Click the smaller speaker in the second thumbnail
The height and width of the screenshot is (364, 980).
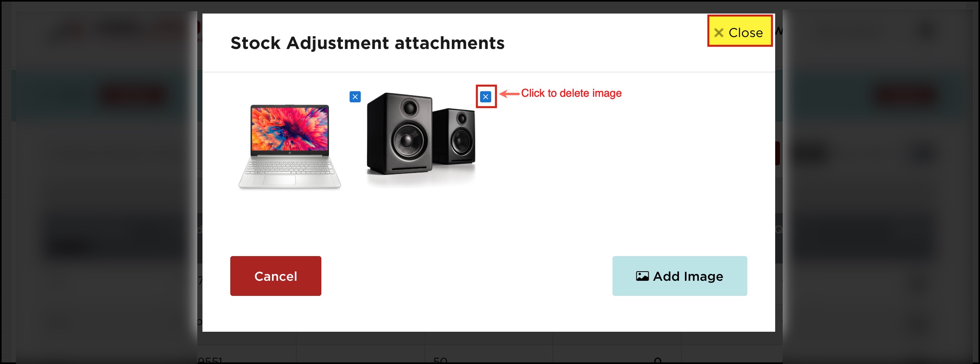pos(454,136)
